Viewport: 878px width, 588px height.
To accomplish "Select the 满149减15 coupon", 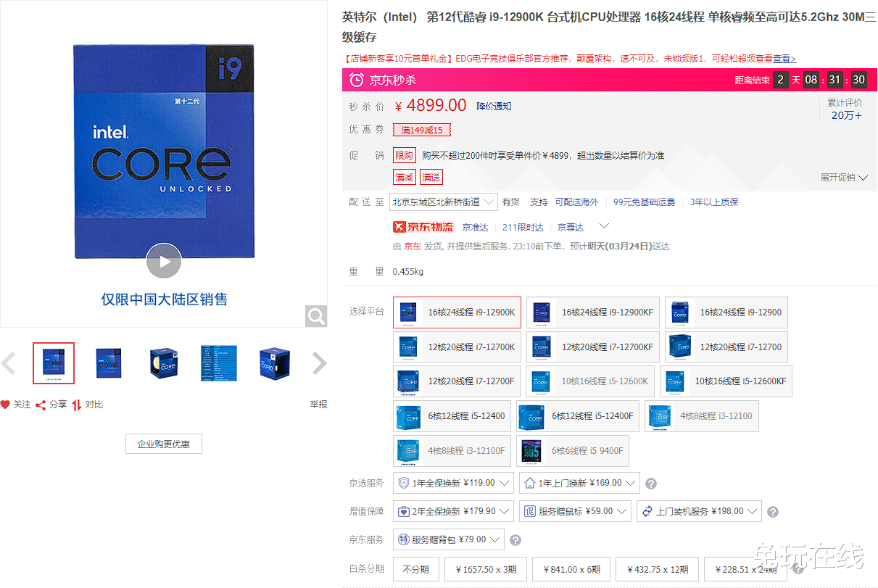I will tap(421, 129).
